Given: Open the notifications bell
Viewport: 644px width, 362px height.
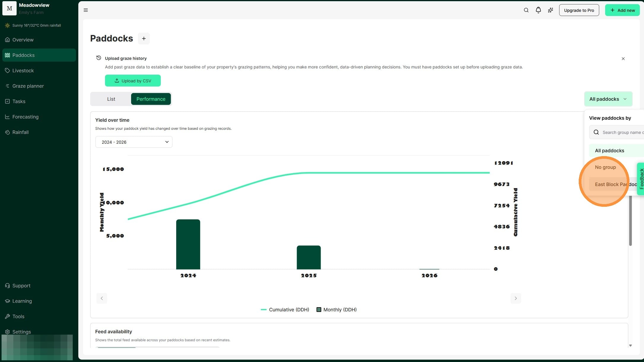Looking at the screenshot, I should 538,10.
